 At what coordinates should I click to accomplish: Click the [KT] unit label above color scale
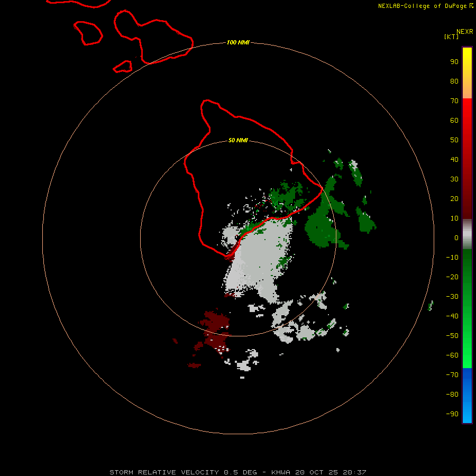(x=451, y=36)
